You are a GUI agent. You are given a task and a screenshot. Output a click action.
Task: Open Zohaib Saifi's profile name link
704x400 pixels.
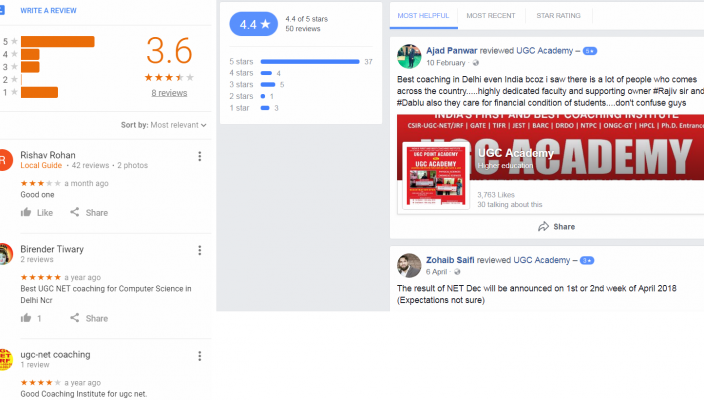click(x=450, y=260)
